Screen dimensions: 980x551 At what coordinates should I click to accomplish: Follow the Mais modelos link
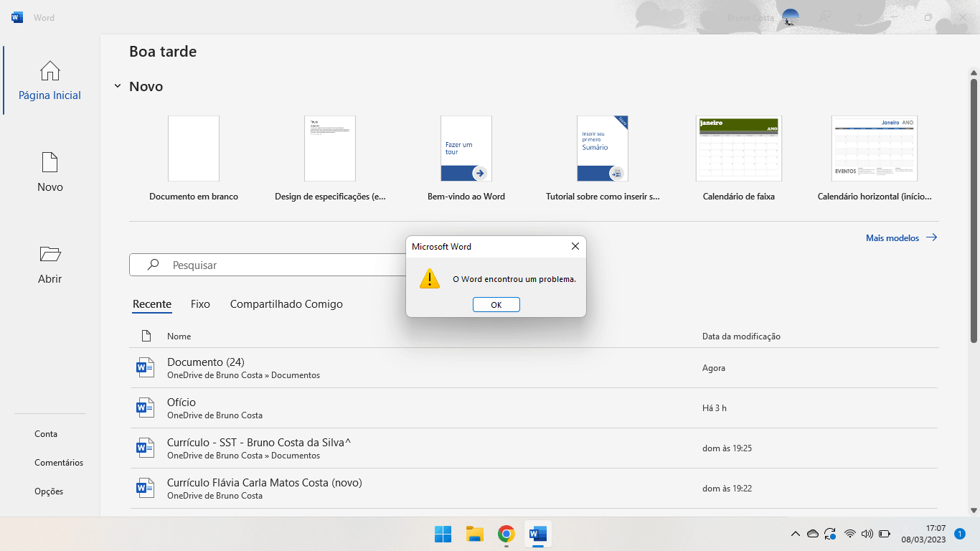pos(901,237)
